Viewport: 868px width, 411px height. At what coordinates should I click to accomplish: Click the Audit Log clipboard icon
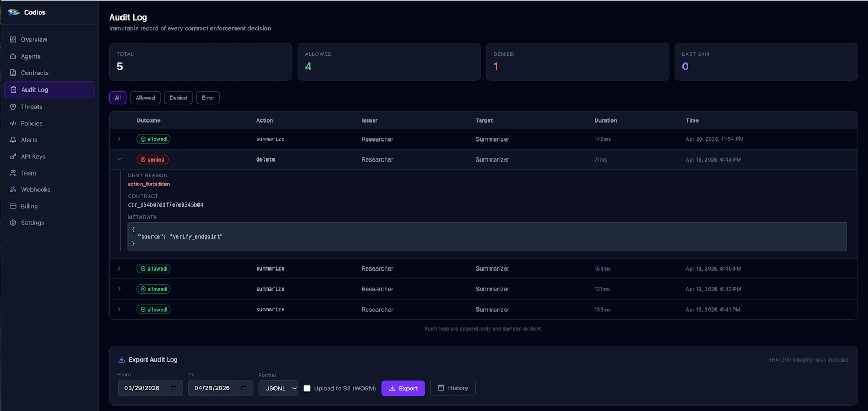click(x=14, y=90)
